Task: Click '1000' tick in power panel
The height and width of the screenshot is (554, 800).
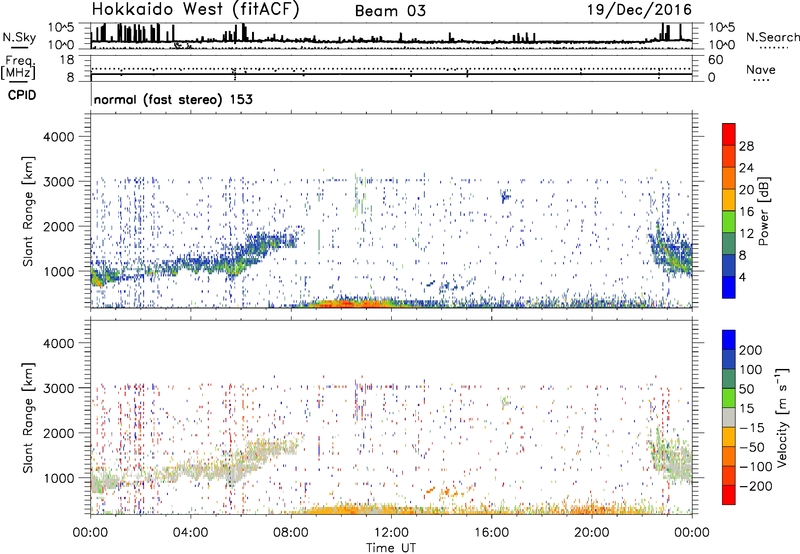Action: pos(59,271)
